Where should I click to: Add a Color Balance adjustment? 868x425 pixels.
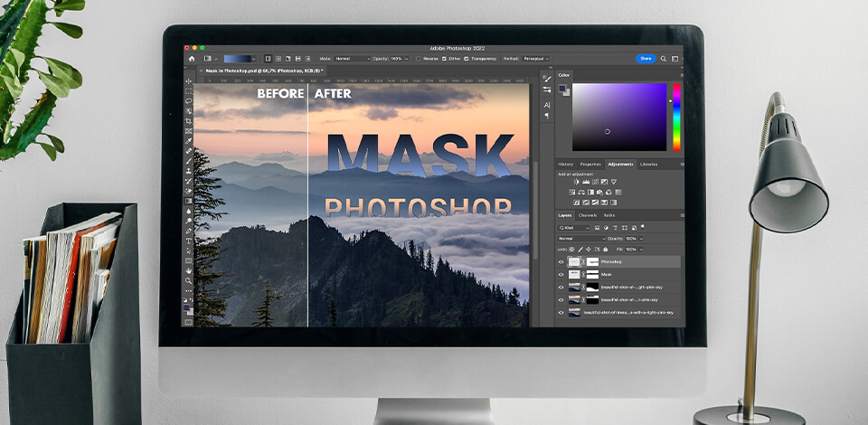[x=581, y=193]
